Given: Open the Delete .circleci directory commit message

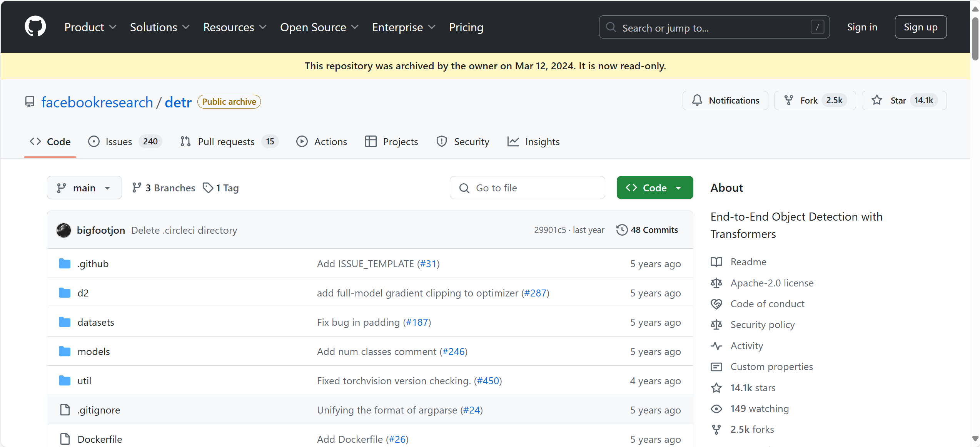Looking at the screenshot, I should click(x=184, y=230).
